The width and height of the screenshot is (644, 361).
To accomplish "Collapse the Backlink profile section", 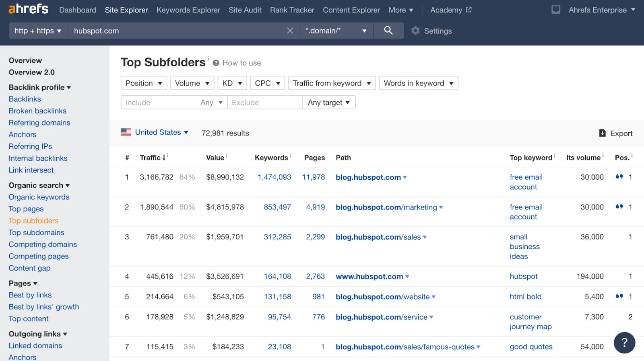I will point(40,87).
